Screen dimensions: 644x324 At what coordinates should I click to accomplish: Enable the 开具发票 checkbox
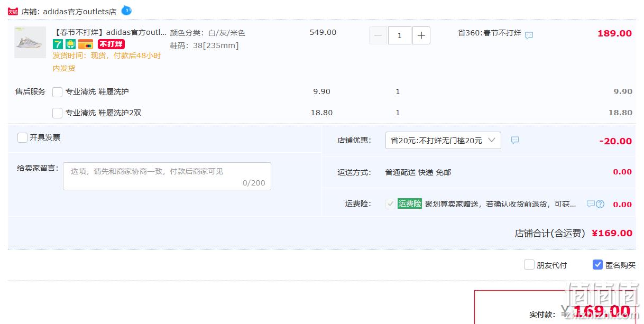[22, 137]
